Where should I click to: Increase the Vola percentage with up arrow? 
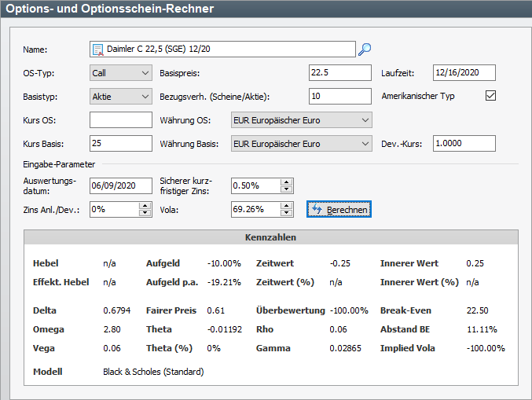[287, 205]
